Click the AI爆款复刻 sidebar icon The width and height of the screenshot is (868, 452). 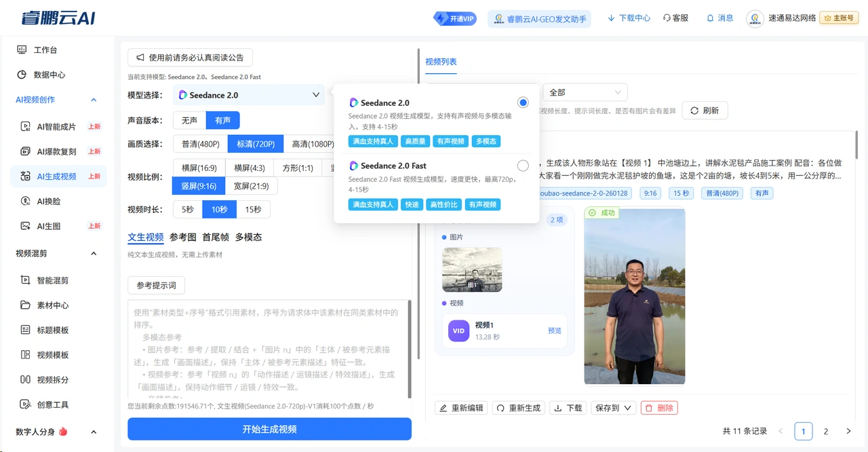click(25, 151)
